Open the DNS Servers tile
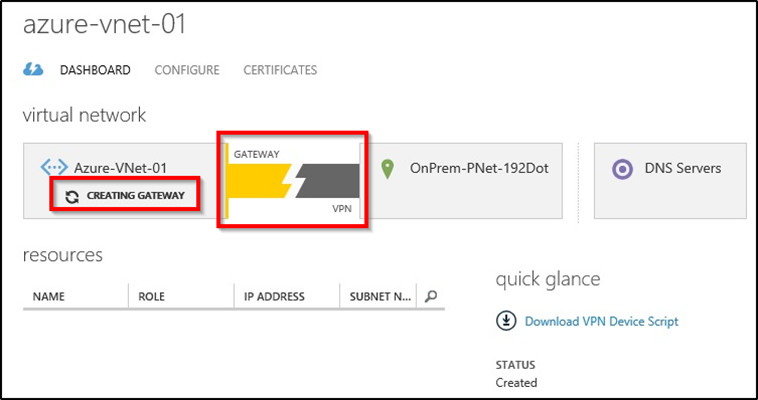Viewport: 758px width, 400px height. [670, 181]
